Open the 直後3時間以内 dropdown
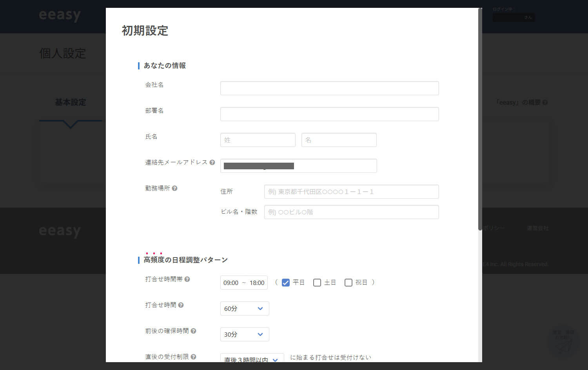The image size is (588, 370). (252, 358)
